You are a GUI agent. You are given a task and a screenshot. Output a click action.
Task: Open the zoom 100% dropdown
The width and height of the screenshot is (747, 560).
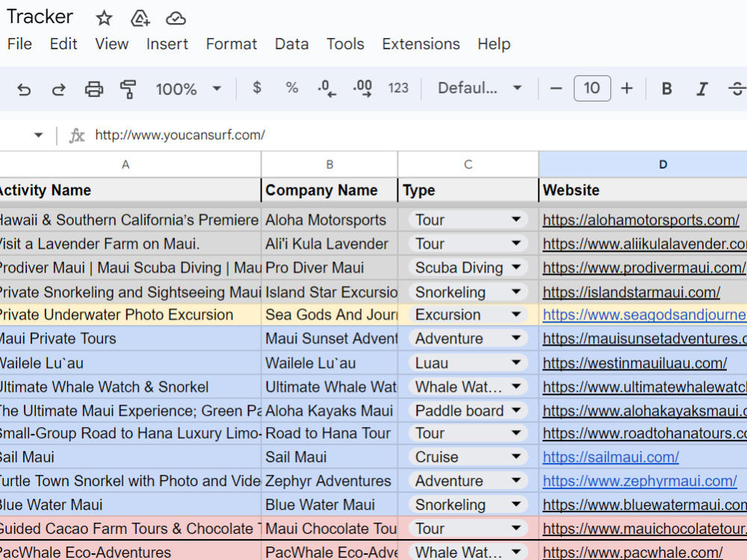(189, 89)
